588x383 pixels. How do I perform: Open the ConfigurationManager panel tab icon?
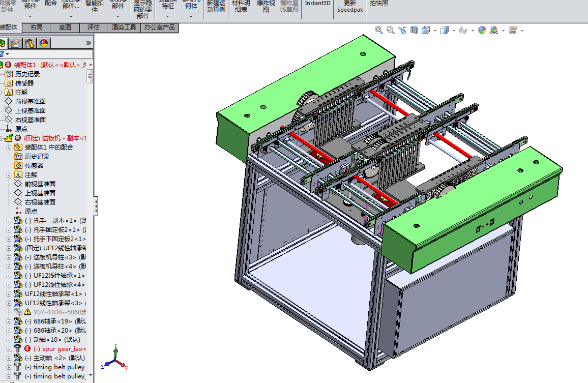point(30,43)
